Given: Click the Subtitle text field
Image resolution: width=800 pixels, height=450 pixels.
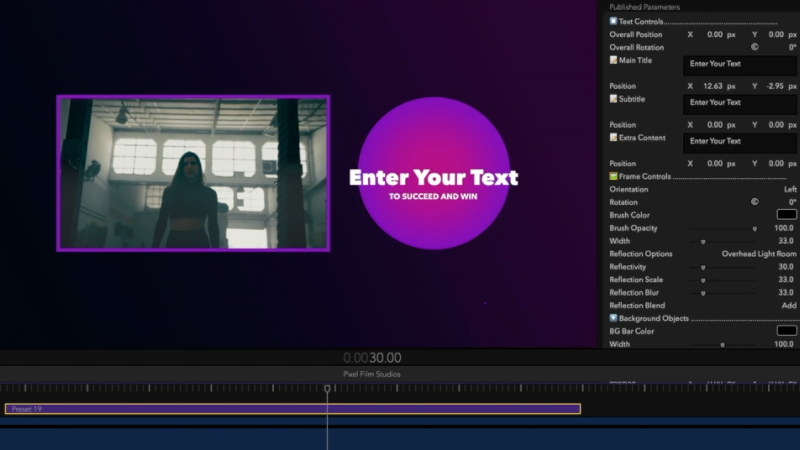Looking at the screenshot, I should click(740, 105).
